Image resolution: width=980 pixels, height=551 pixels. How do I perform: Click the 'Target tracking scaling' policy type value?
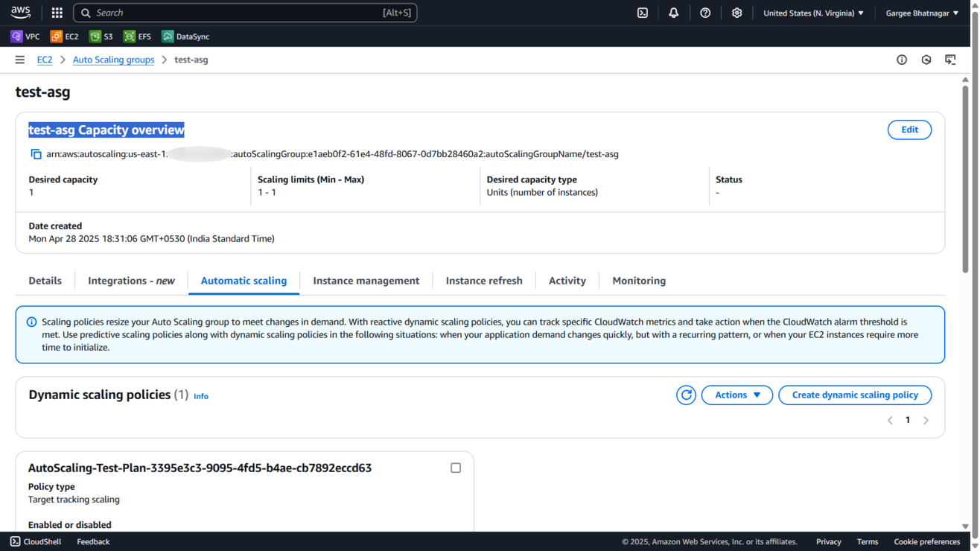click(x=74, y=500)
